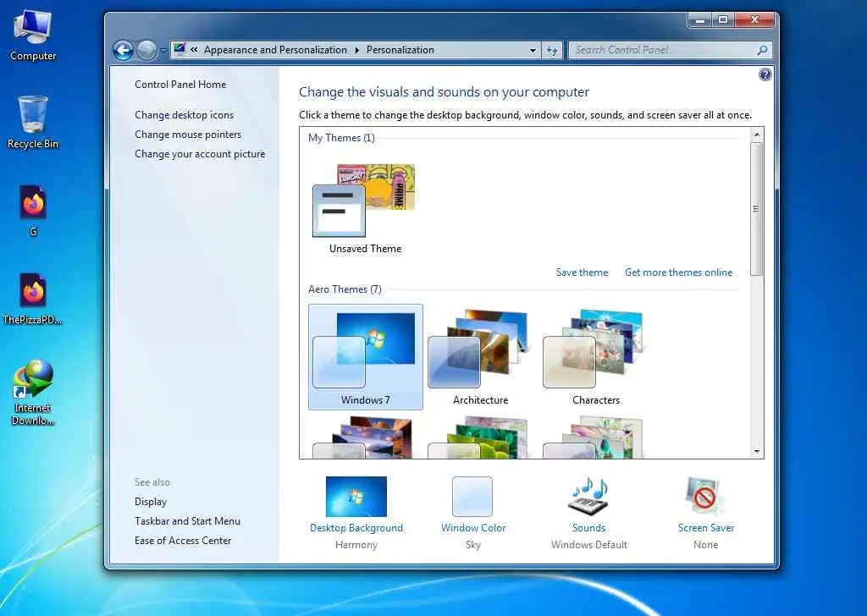
Task: Open the Sounds keyboard icon
Action: 589,496
